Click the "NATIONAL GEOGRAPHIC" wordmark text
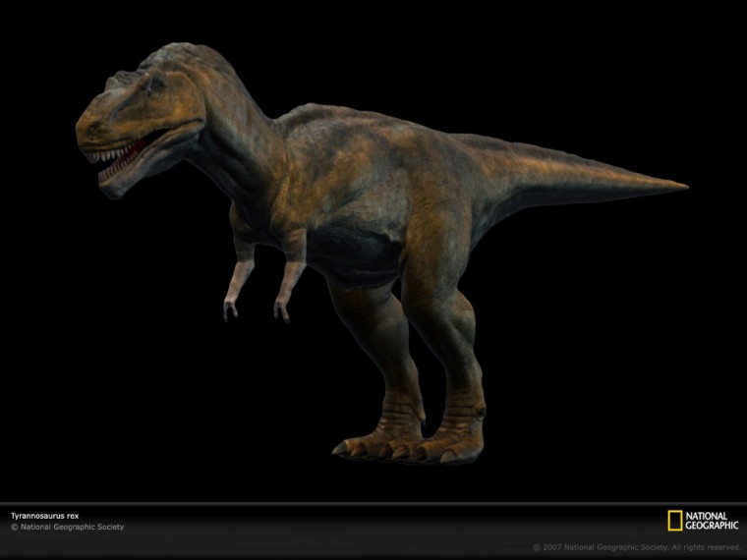747x560 pixels. 712,521
